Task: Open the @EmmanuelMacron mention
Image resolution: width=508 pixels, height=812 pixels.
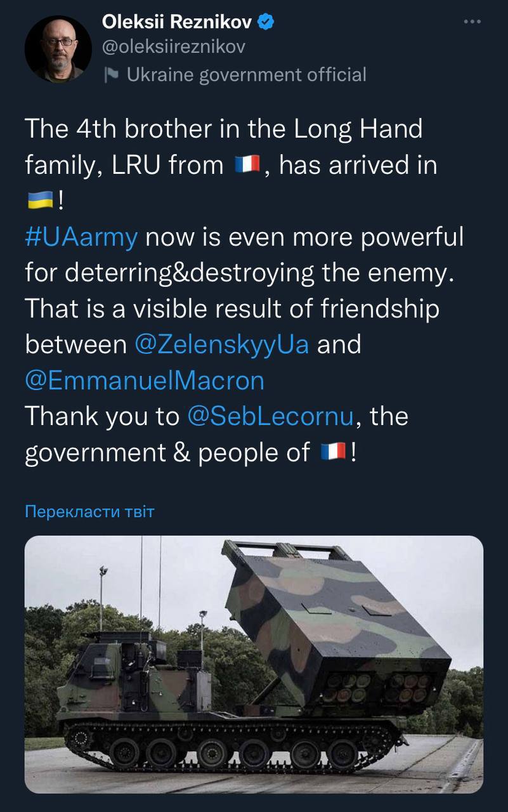Action: [x=145, y=381]
